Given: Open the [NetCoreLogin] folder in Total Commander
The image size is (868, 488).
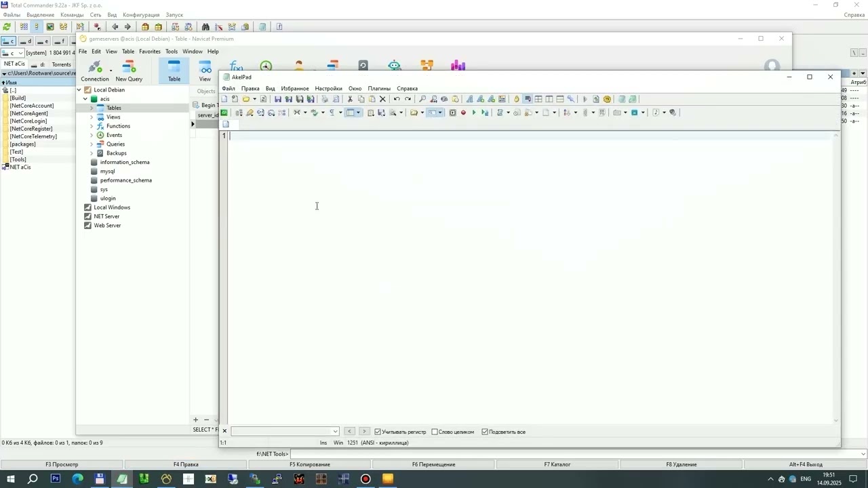Looking at the screenshot, I should [28, 121].
